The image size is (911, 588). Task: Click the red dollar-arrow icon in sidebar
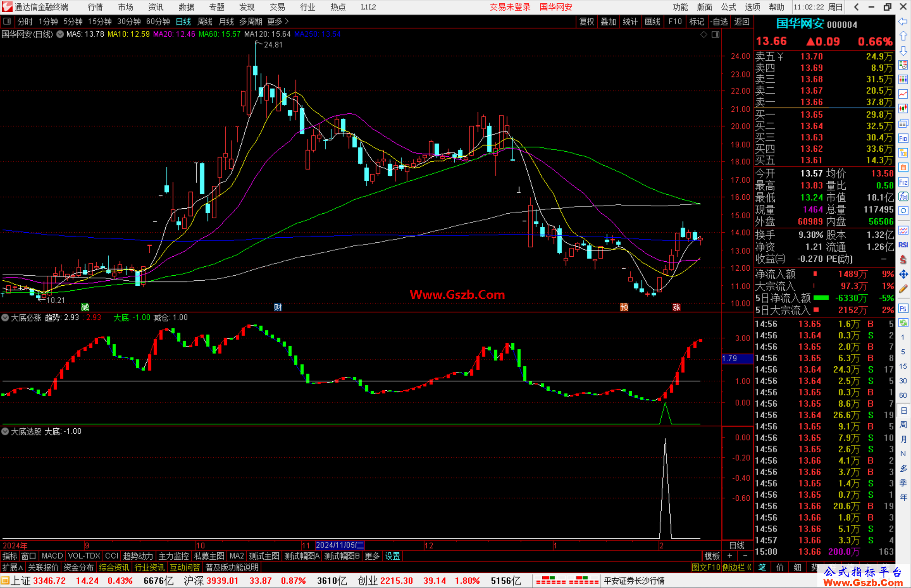903,260
